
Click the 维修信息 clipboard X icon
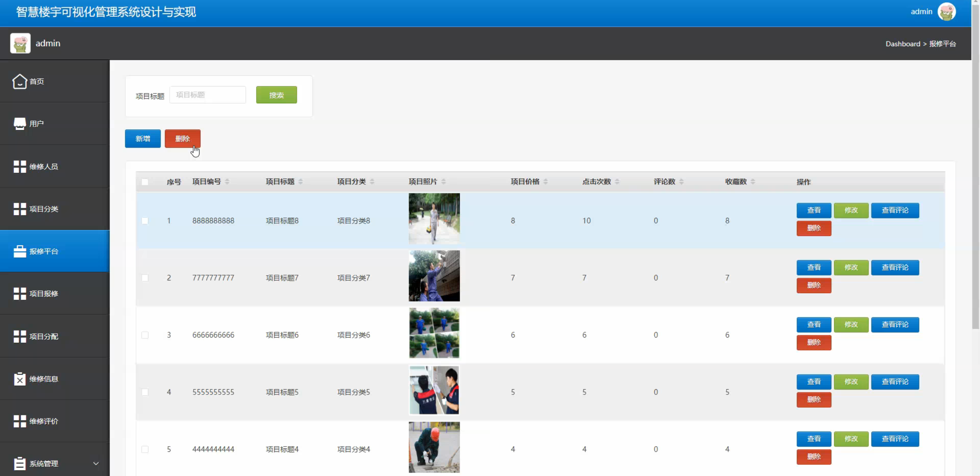20,379
